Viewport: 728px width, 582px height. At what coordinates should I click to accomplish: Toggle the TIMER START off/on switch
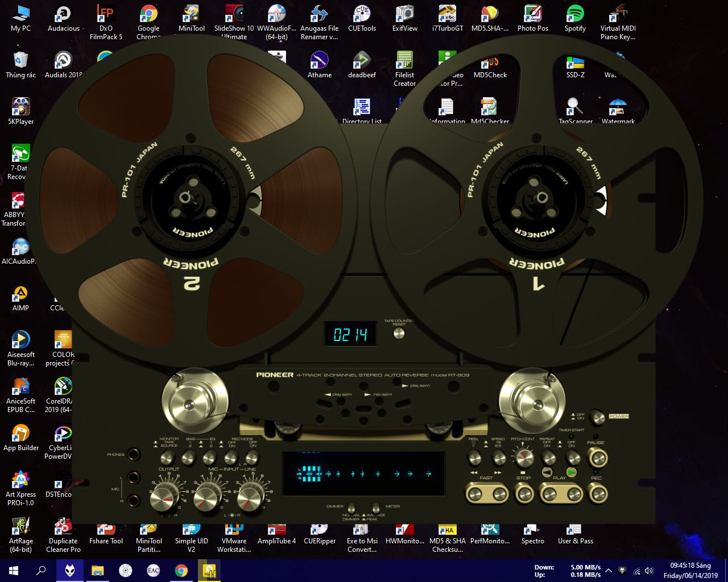(x=573, y=456)
